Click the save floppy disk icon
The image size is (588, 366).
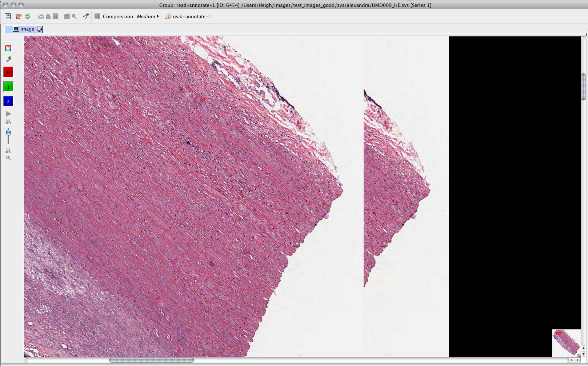click(x=55, y=16)
